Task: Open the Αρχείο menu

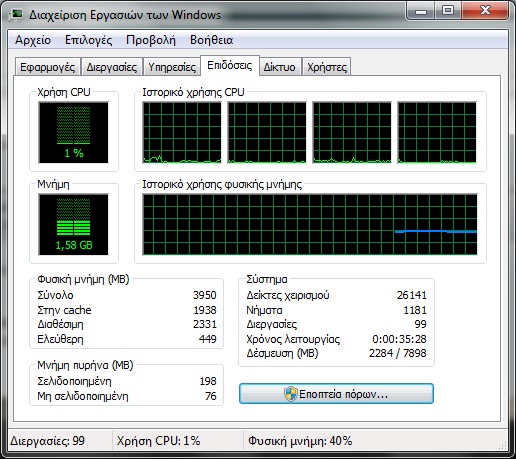Action: coord(33,40)
